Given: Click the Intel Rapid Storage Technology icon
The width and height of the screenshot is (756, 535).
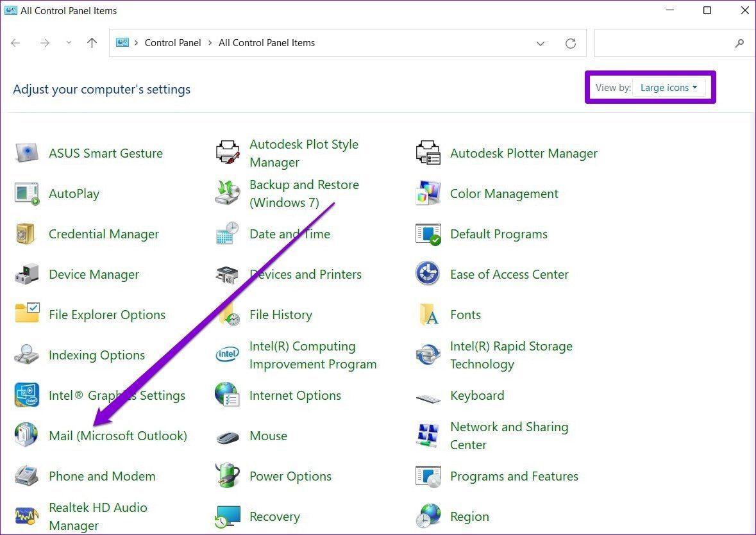Looking at the screenshot, I should 428,355.
